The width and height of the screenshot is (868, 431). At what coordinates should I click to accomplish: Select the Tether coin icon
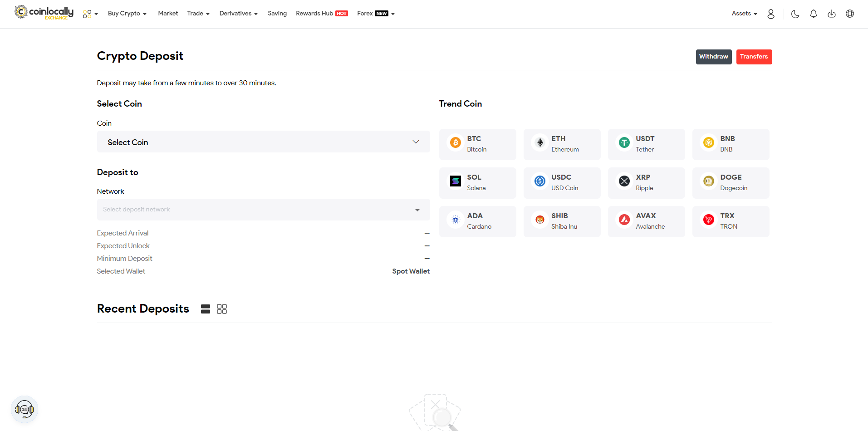[x=624, y=143]
